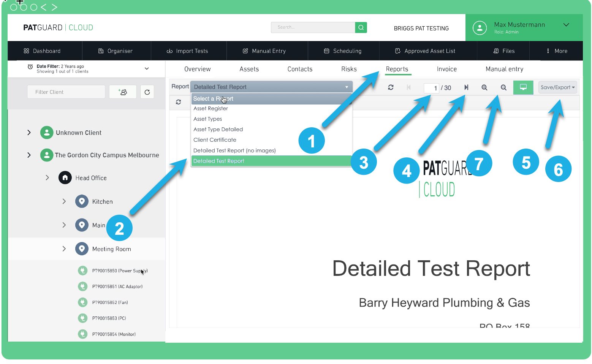Click the Head Office home icon
592x364 pixels.
(x=65, y=177)
